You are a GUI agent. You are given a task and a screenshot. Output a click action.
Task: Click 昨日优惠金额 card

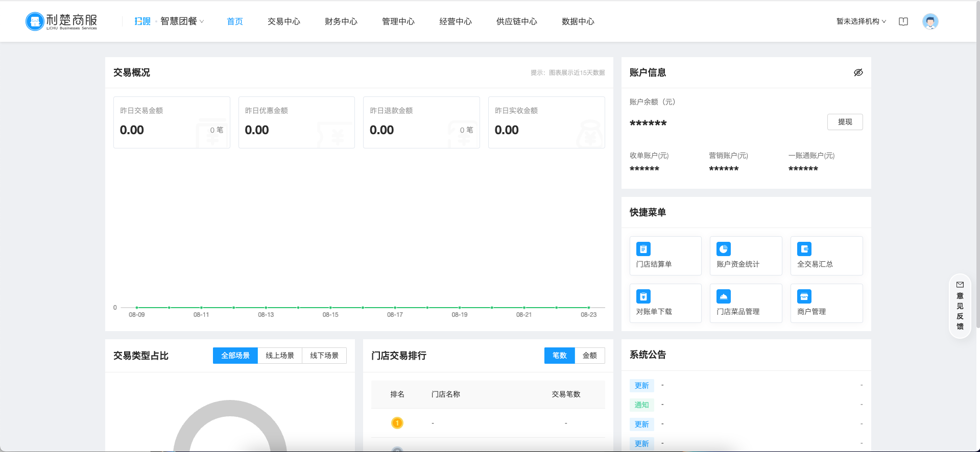297,122
